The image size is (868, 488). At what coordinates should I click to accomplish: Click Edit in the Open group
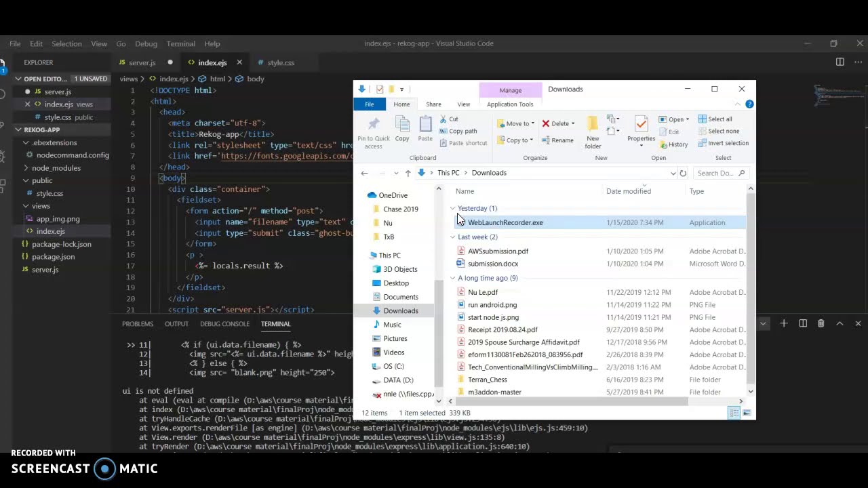(668, 131)
